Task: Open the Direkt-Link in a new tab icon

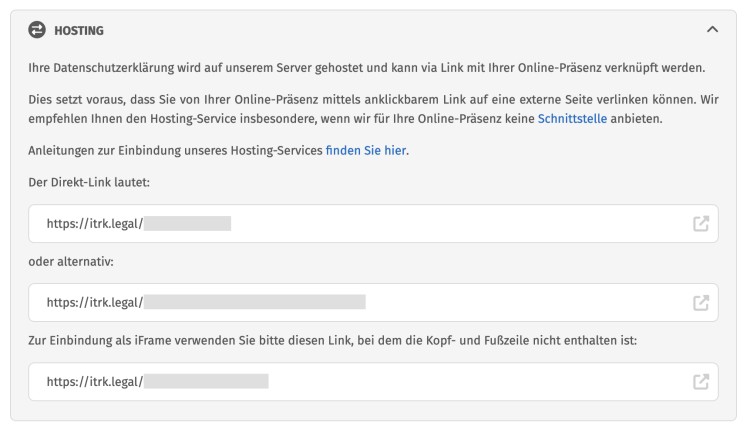Action: click(x=701, y=223)
